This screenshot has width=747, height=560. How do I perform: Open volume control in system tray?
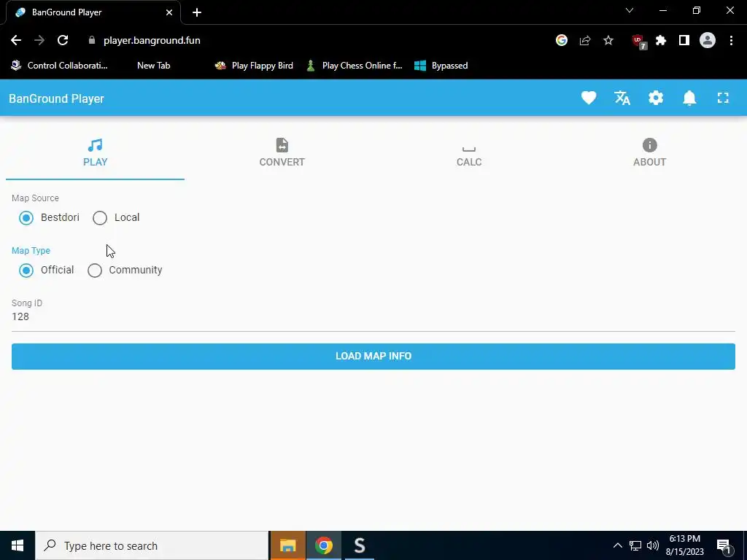[x=653, y=545]
